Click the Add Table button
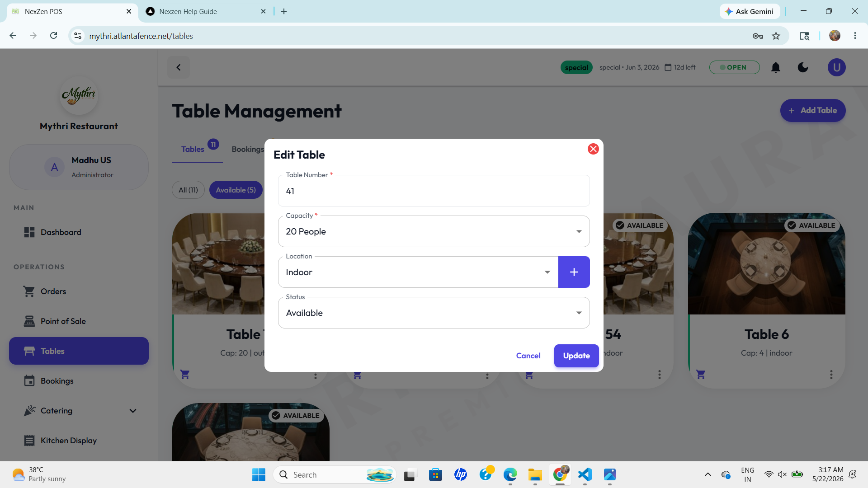868x488 pixels. point(812,110)
